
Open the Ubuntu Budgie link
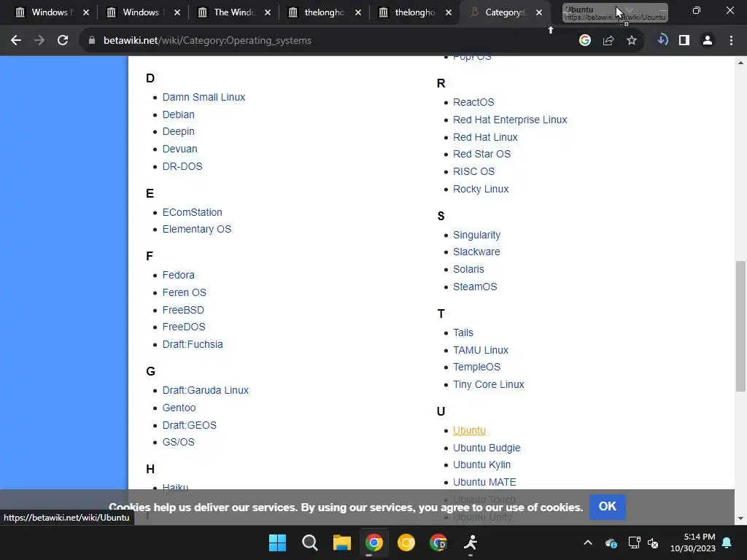pyautogui.click(x=487, y=448)
